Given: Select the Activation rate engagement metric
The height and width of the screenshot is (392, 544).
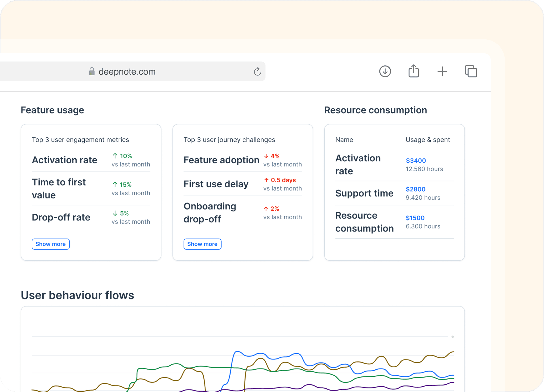Looking at the screenshot, I should tap(65, 160).
